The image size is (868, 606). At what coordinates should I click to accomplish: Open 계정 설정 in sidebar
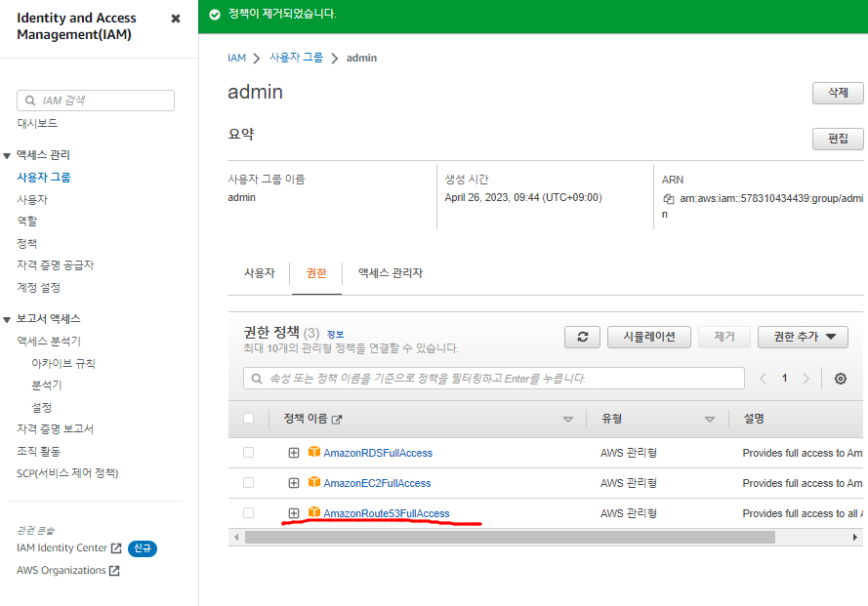[x=38, y=287]
